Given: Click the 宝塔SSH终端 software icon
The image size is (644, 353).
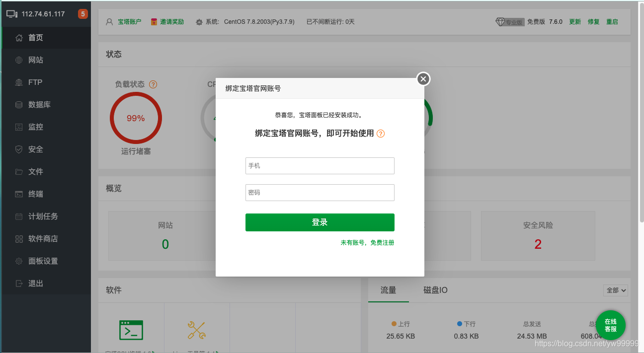Looking at the screenshot, I should (x=131, y=330).
